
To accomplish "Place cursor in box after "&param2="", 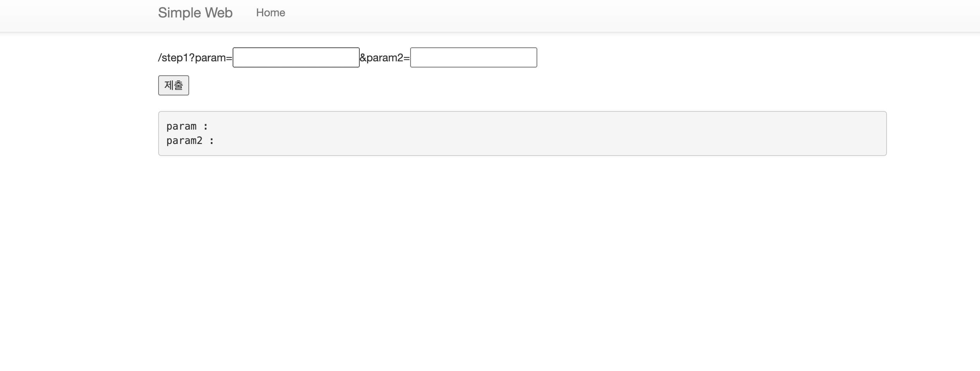I will pos(473,57).
